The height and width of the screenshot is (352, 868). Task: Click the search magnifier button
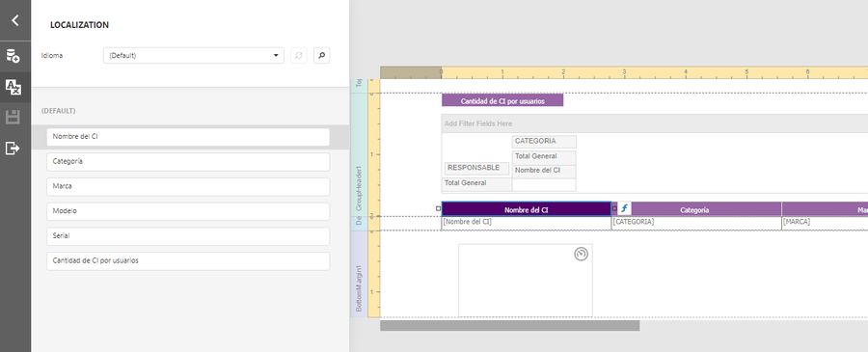pos(321,55)
